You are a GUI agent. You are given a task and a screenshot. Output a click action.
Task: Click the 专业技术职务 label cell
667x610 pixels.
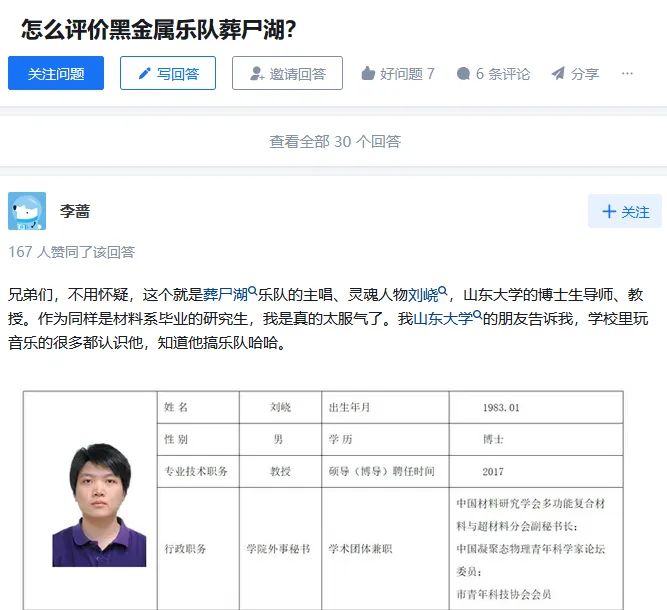point(196,471)
